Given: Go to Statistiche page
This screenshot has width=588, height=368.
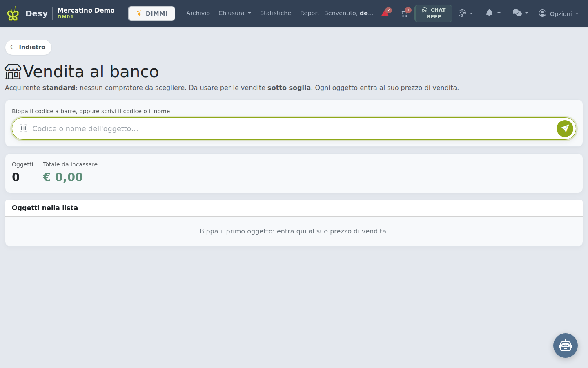Looking at the screenshot, I should tap(276, 13).
